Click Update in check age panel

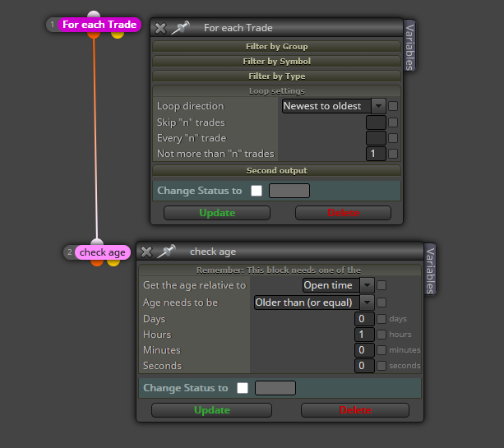pos(212,410)
